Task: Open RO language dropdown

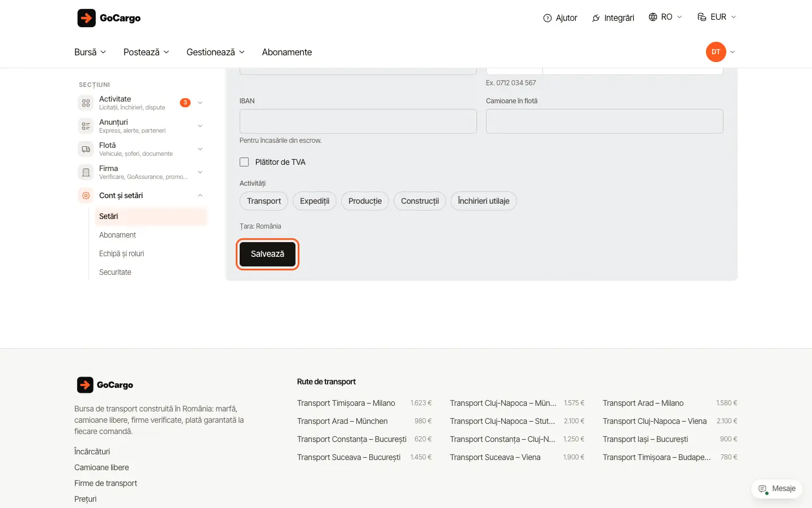Action: pyautogui.click(x=665, y=17)
